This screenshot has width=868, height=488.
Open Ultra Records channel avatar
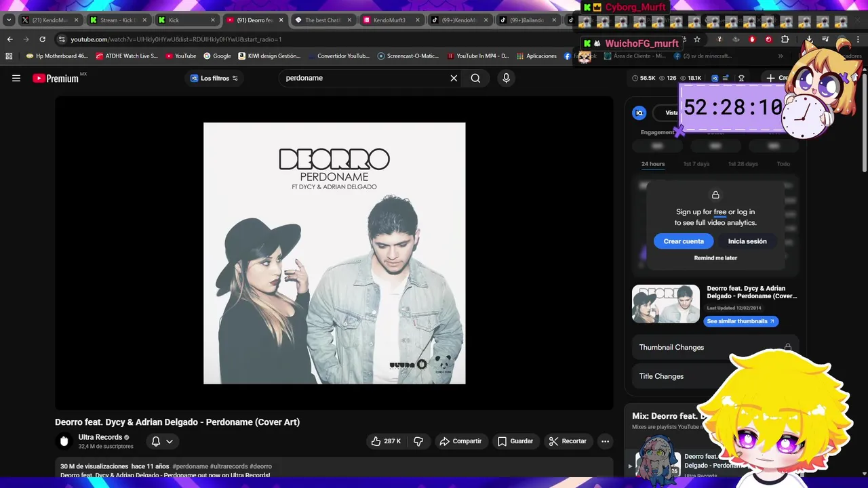[64, 441]
